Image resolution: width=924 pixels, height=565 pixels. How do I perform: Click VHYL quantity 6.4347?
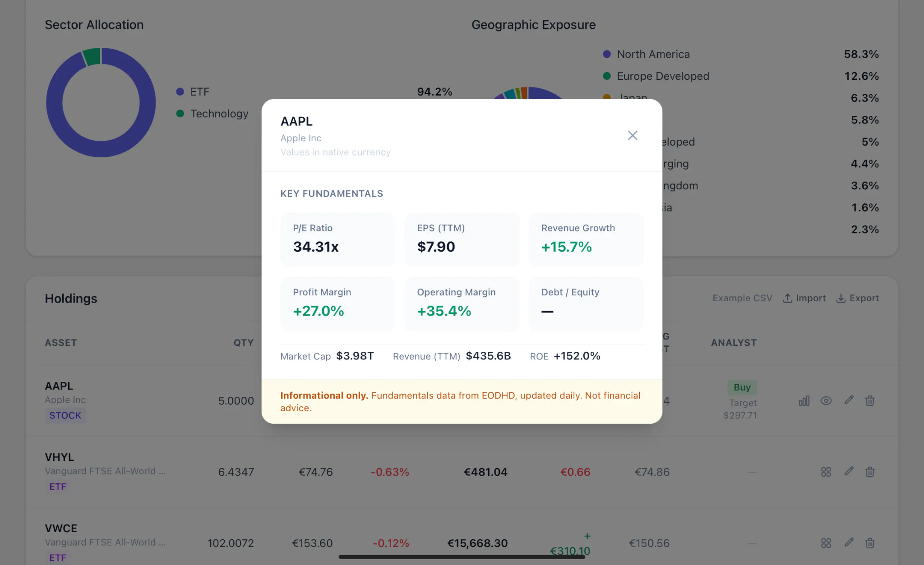tap(236, 472)
